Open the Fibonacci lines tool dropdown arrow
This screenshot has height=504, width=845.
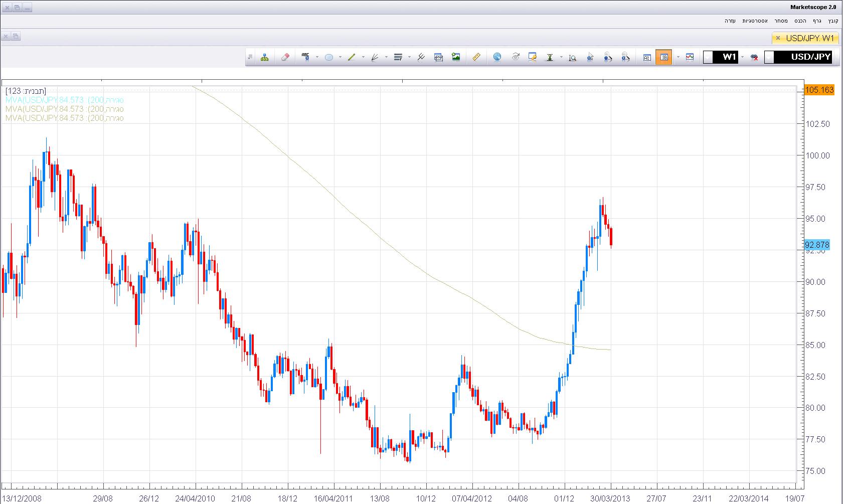coord(410,57)
